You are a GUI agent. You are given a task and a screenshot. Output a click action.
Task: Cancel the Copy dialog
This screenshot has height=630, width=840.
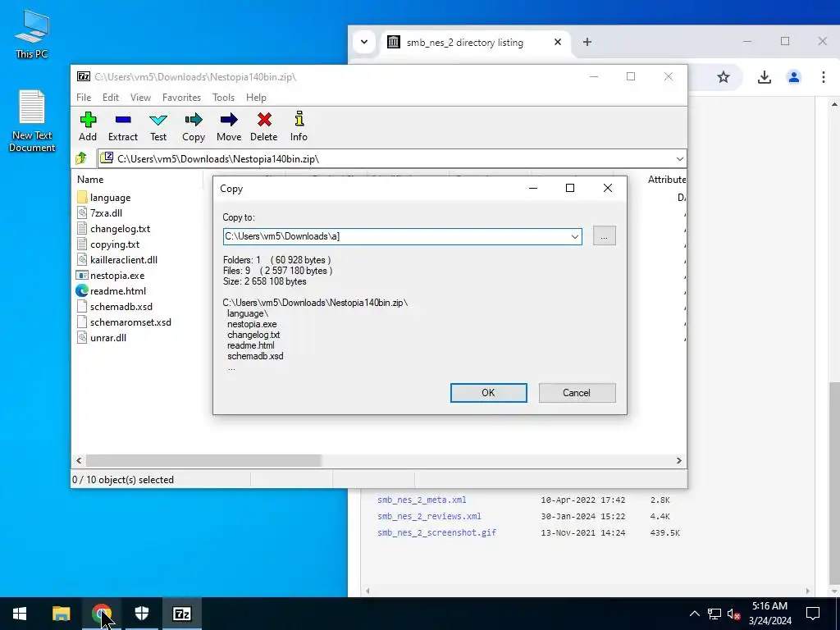pyautogui.click(x=577, y=393)
